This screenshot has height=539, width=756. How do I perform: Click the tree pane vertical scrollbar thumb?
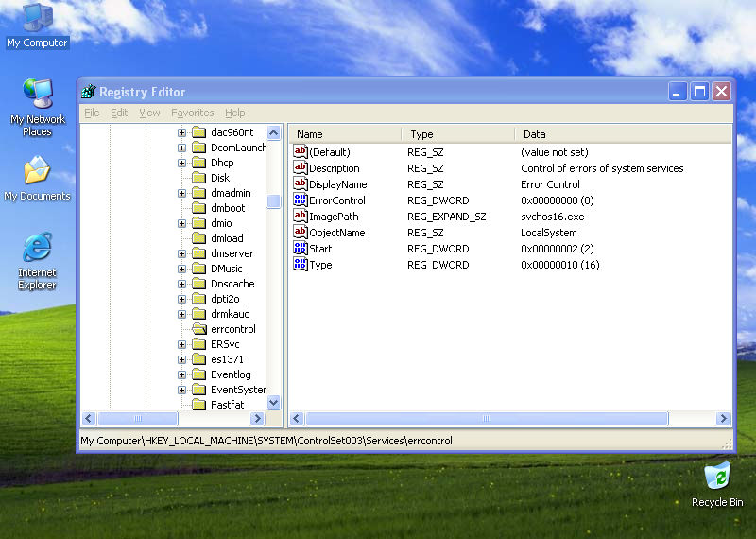[274, 201]
